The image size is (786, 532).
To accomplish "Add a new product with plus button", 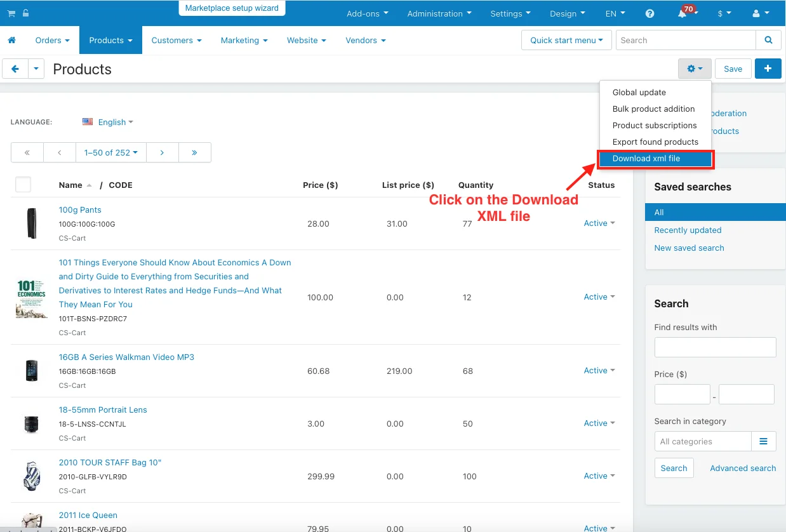I will click(x=768, y=69).
